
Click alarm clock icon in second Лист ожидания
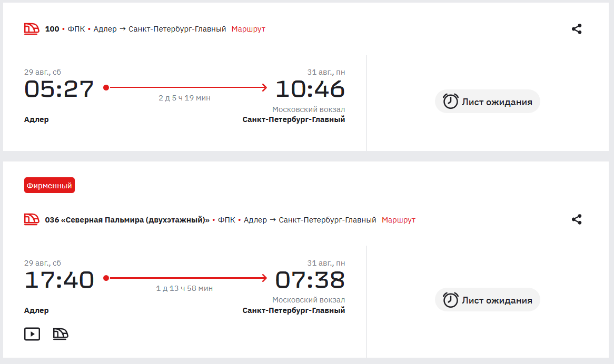coord(450,300)
